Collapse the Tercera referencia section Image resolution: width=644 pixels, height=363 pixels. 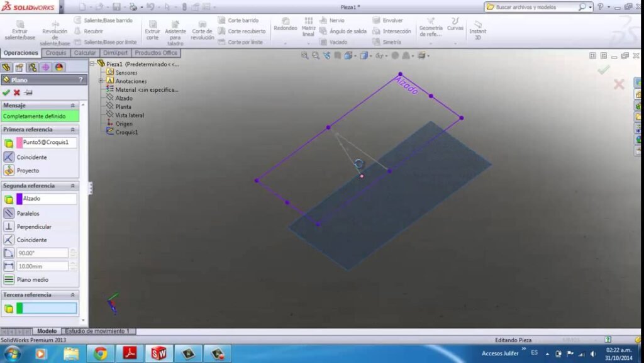(73, 295)
